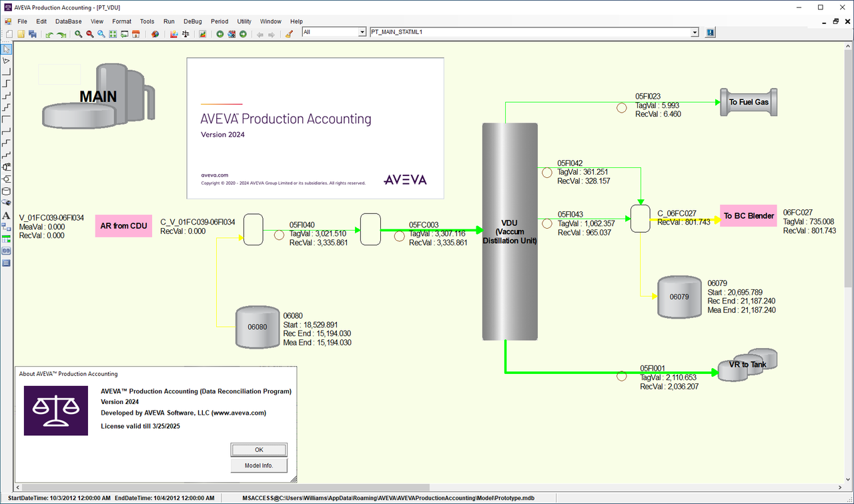
Task: Click the MSACCESS database path in status bar
Action: pos(388,498)
